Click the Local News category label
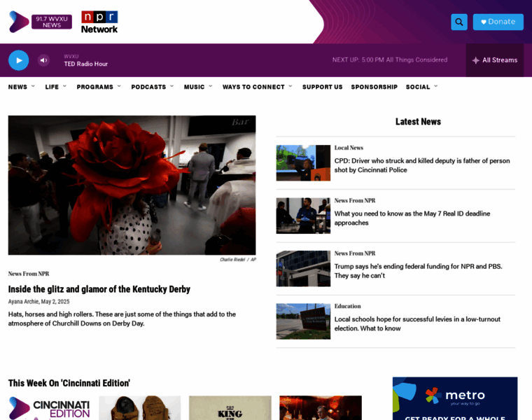This screenshot has height=420, width=532. [x=349, y=148]
